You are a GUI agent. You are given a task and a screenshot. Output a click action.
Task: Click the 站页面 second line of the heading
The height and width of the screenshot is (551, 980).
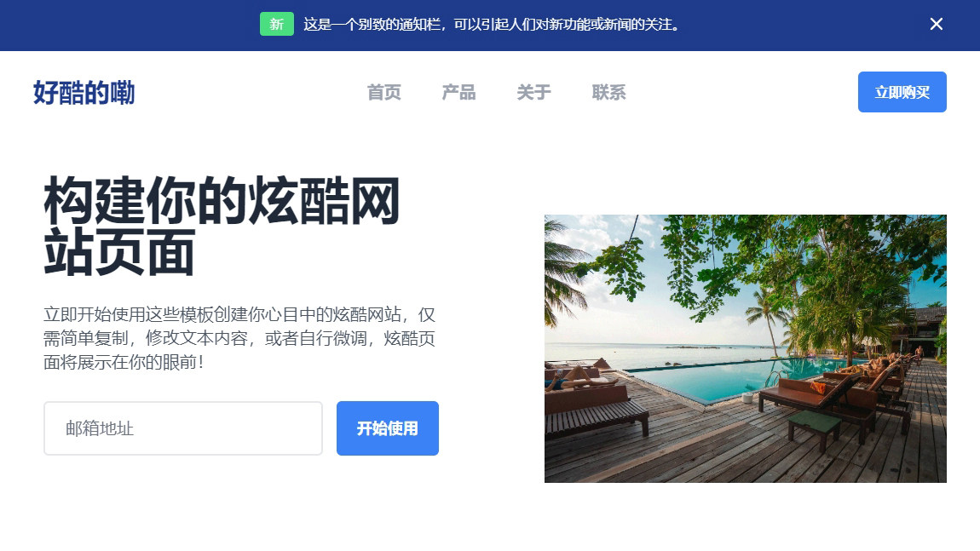pyautogui.click(x=118, y=252)
